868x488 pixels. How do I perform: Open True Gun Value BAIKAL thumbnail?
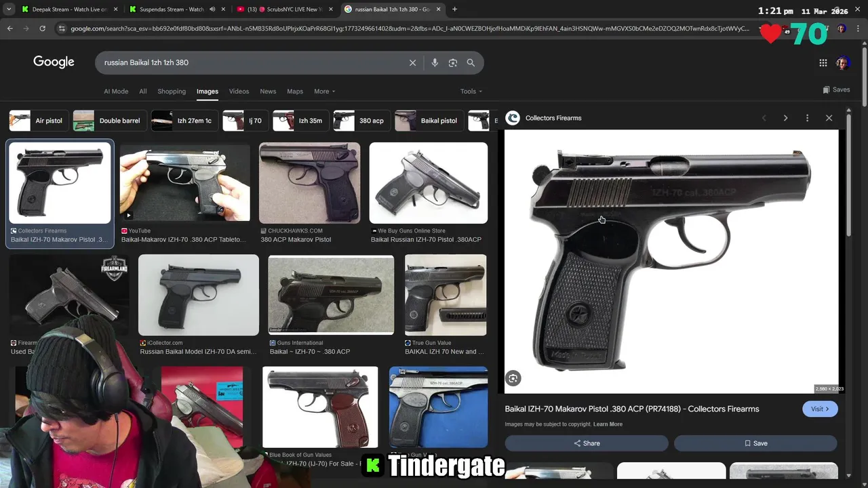pyautogui.click(x=446, y=295)
